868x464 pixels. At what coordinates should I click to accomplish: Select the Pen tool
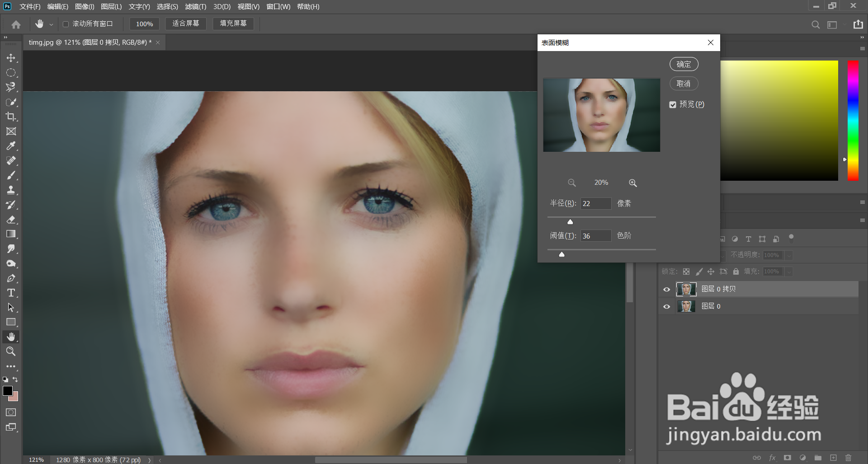[11, 278]
